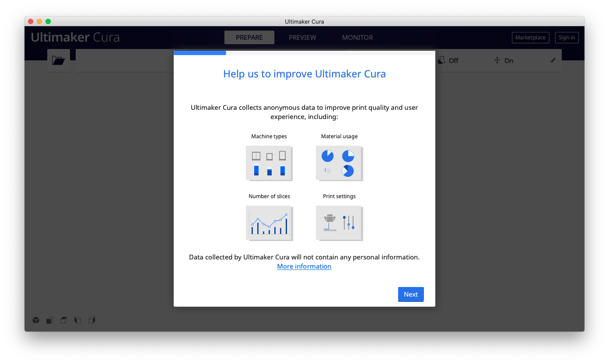
Task: Click the Ultimaker Cura logo
Action: click(x=75, y=37)
